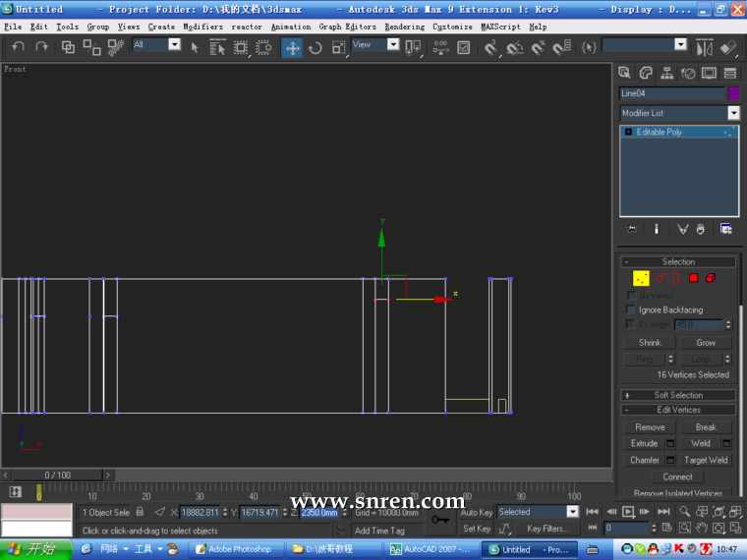Open the MAXScript menu
Viewport: 747px width, 560px height.
[500, 27]
